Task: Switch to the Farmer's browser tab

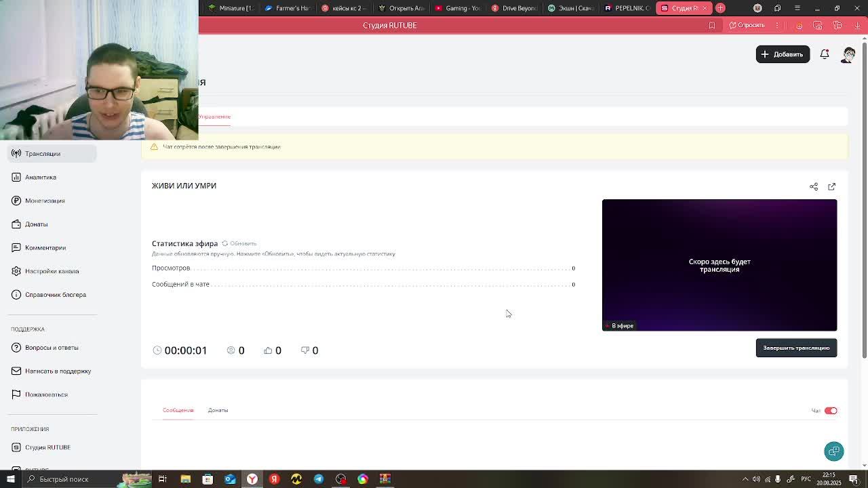Action: click(x=288, y=8)
